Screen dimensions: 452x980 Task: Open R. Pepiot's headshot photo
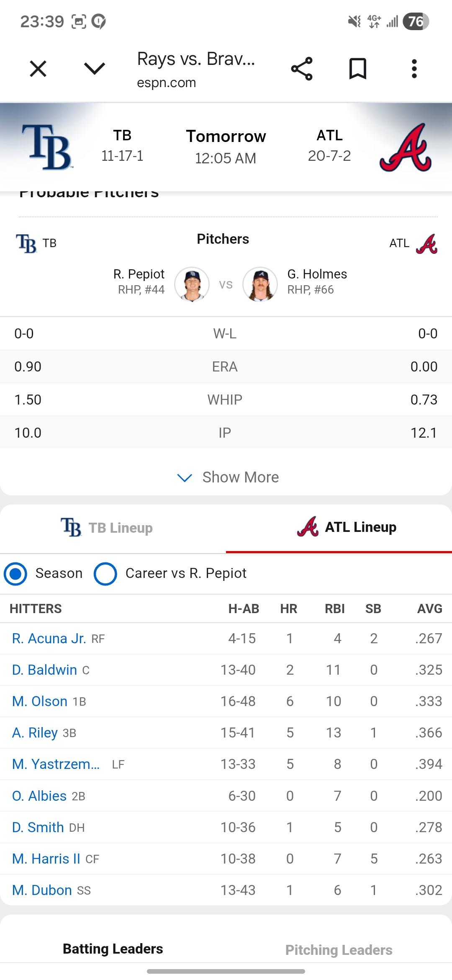pos(192,284)
